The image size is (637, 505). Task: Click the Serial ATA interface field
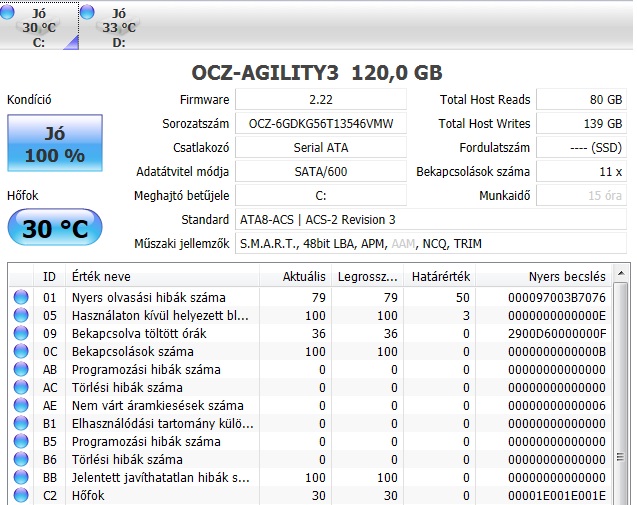pyautogui.click(x=321, y=147)
